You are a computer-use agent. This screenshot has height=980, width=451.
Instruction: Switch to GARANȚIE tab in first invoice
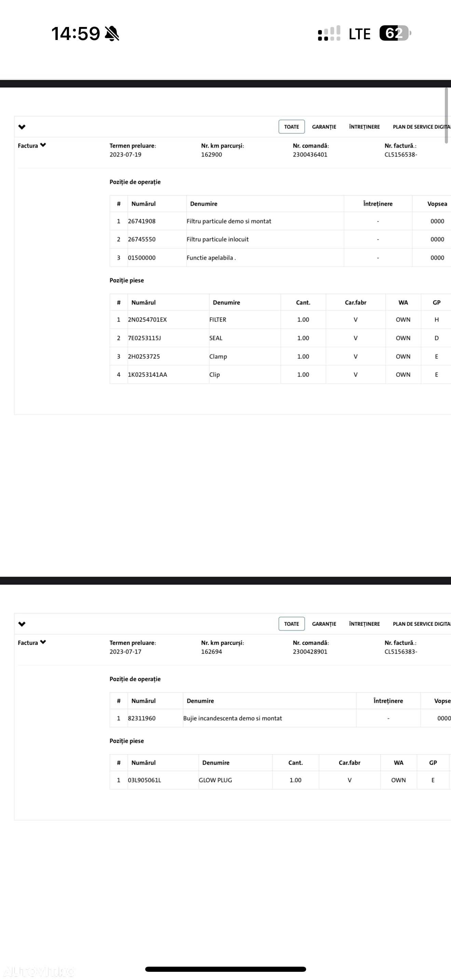[324, 127]
